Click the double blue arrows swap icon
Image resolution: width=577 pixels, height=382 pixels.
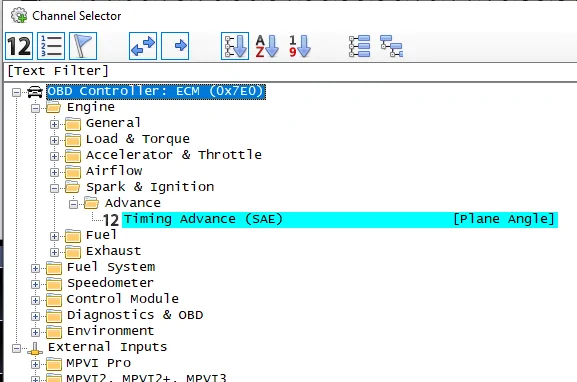pos(143,46)
